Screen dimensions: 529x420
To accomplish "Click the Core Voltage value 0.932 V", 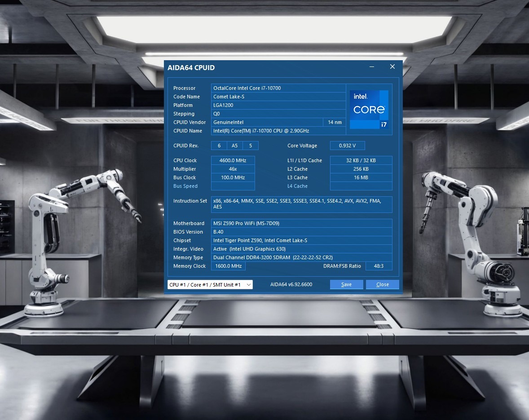I will pyautogui.click(x=347, y=146).
